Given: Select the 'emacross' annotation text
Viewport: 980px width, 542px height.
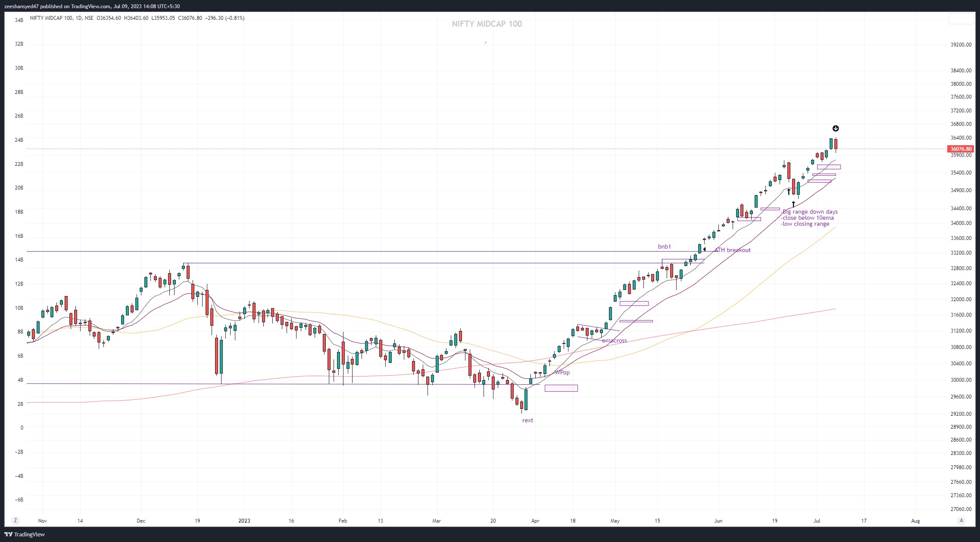Looking at the screenshot, I should pos(615,340).
